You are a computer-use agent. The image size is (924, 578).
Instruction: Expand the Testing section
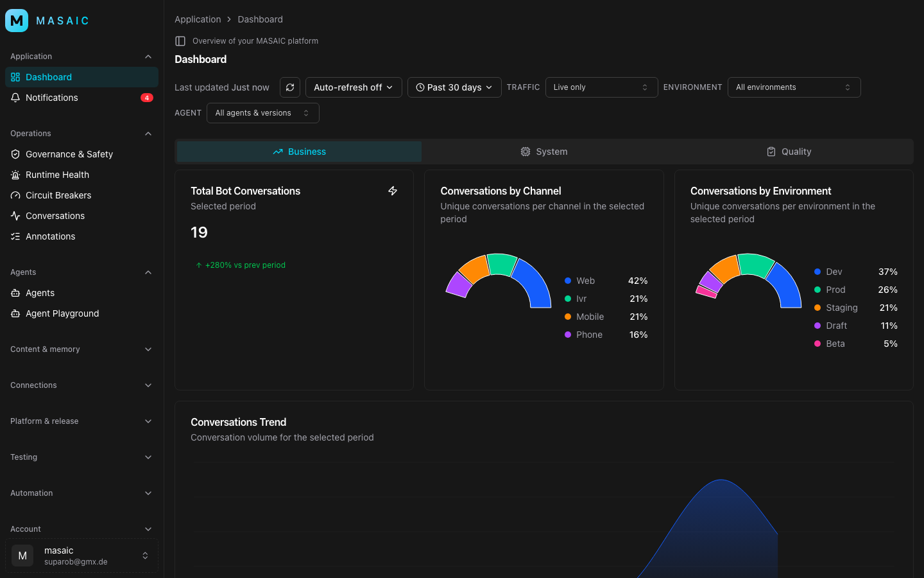pyautogui.click(x=81, y=457)
